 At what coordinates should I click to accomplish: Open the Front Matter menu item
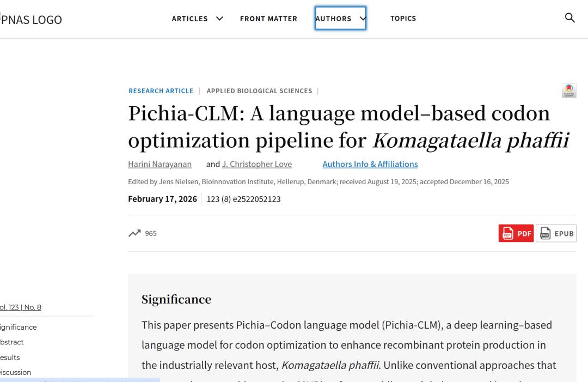268,19
